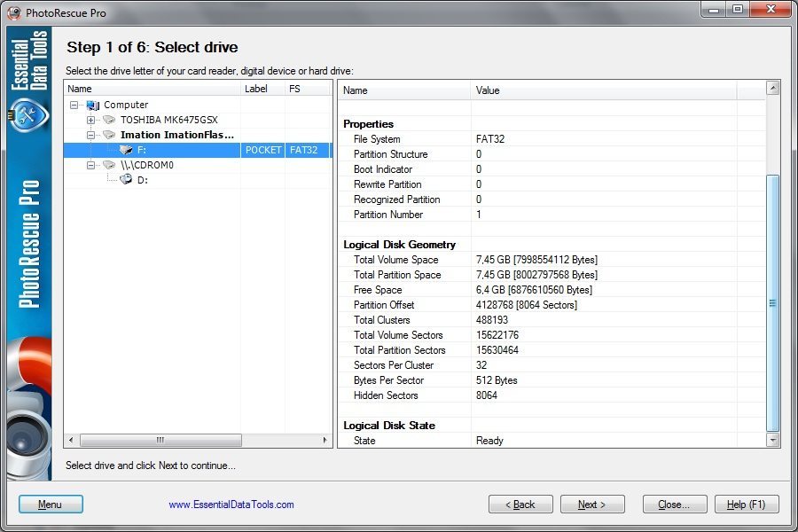The width and height of the screenshot is (798, 532).
Task: Click the Rewrite Partition row
Action: tap(552, 184)
